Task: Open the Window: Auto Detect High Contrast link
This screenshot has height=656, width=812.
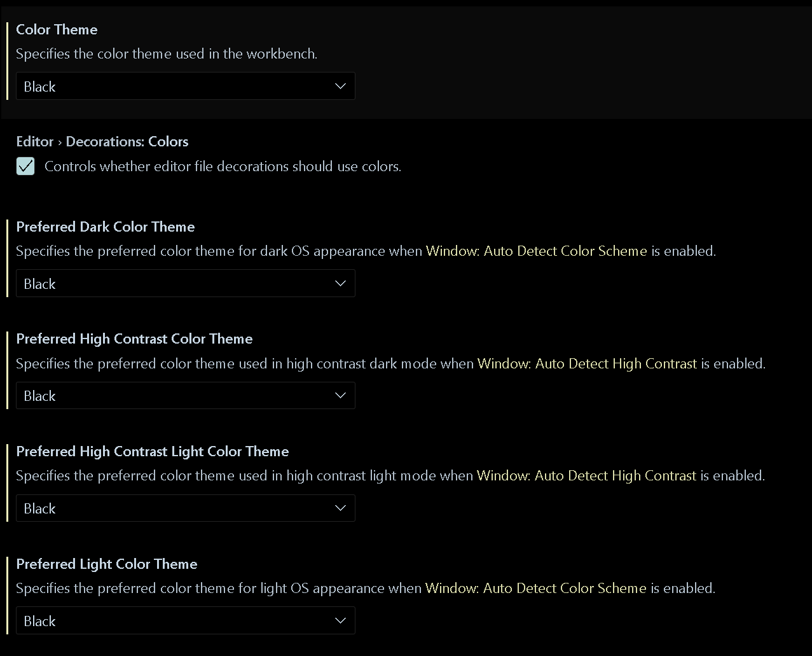Action: coord(587,363)
